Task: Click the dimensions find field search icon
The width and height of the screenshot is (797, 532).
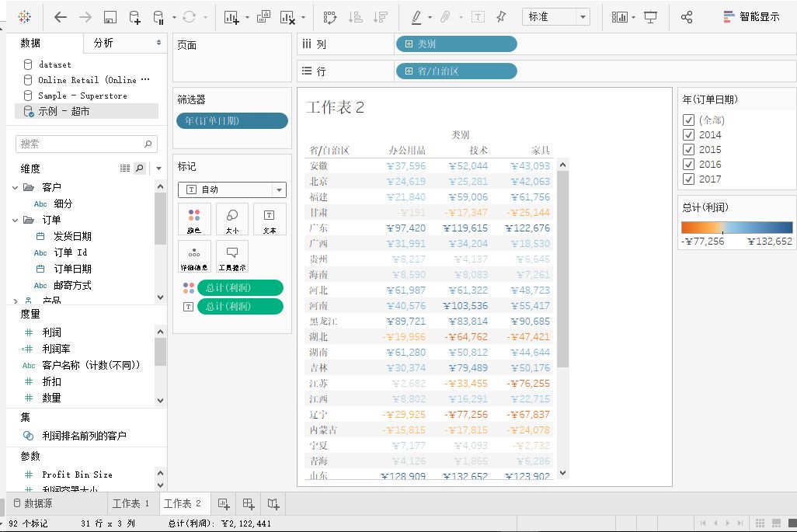Action: pos(140,169)
